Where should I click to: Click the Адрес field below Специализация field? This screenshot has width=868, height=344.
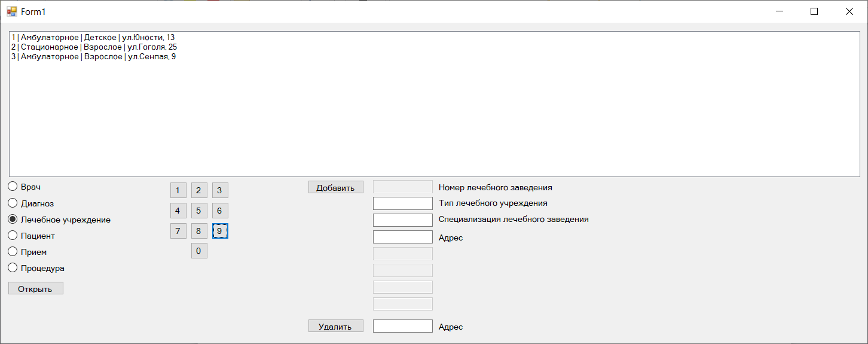(403, 237)
